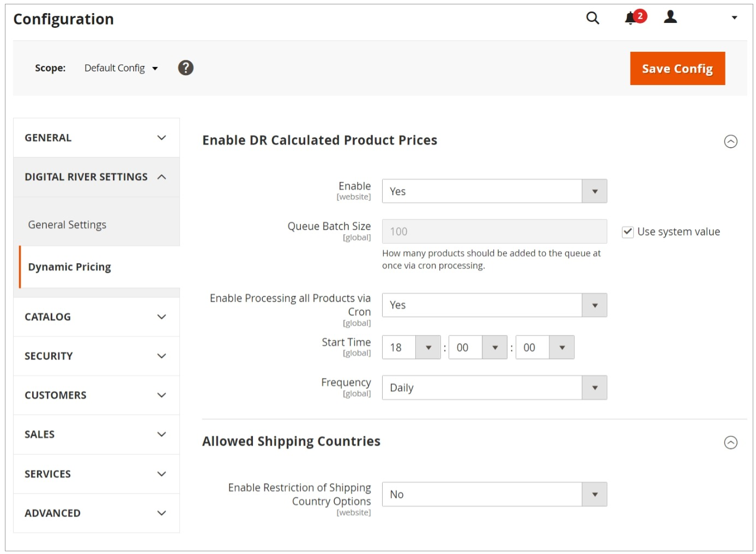Select the Dynamic Pricing menu item
This screenshot has height=554, width=756.
pyautogui.click(x=70, y=267)
